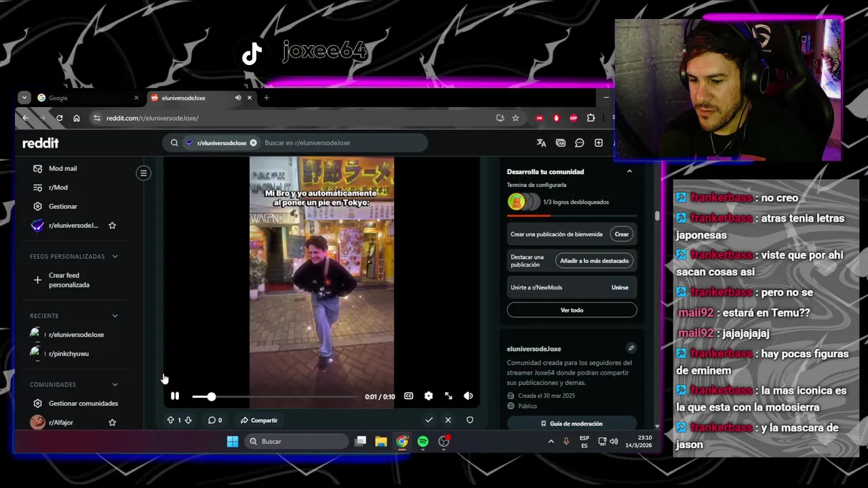The width and height of the screenshot is (868, 488).
Task: Show hidden system tray icons
Action: 551,441
